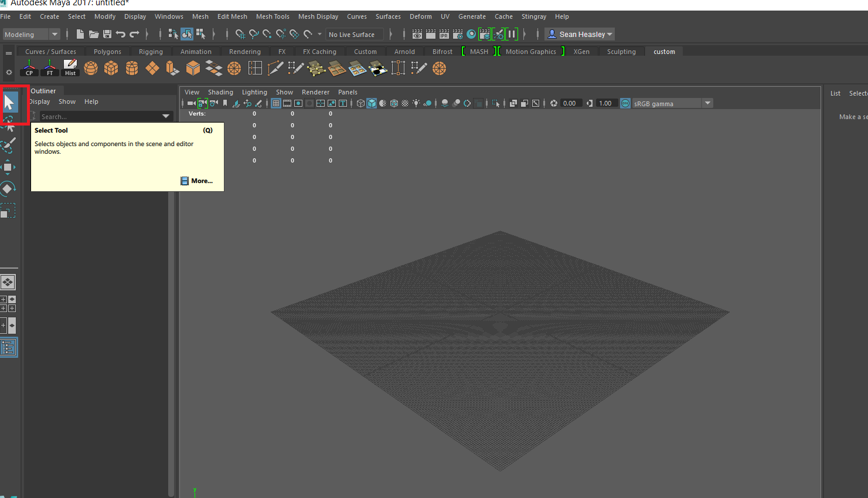
Task: Click the List button in the right panel
Action: (x=835, y=93)
